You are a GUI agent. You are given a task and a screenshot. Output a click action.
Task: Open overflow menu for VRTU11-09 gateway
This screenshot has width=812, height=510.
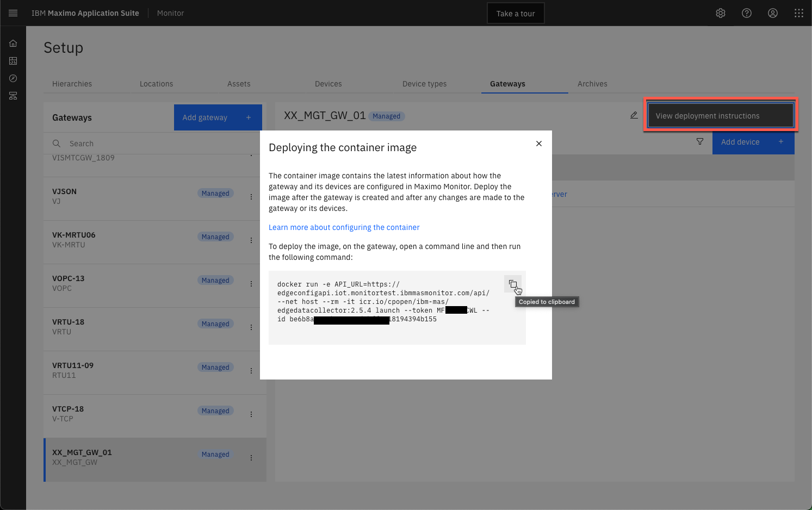point(251,371)
